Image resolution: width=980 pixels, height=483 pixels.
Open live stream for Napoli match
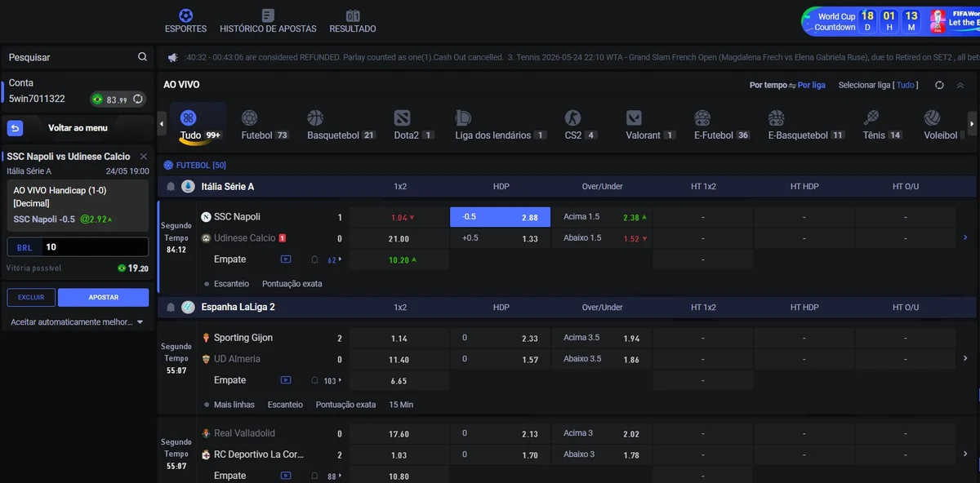pyautogui.click(x=286, y=259)
